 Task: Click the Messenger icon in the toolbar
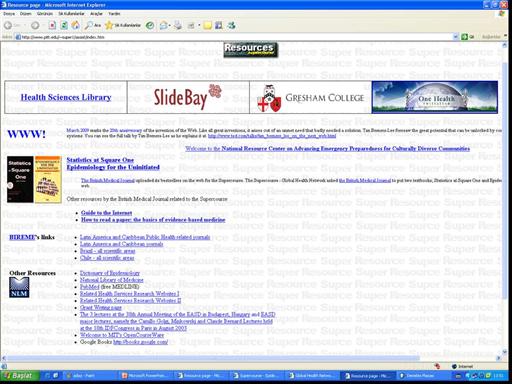(231, 25)
